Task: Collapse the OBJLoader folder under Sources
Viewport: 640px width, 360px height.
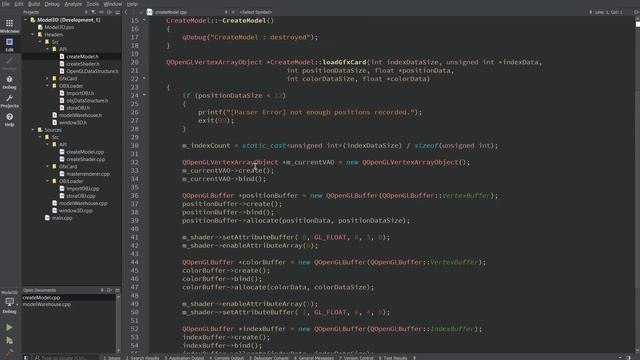Action: [48, 181]
